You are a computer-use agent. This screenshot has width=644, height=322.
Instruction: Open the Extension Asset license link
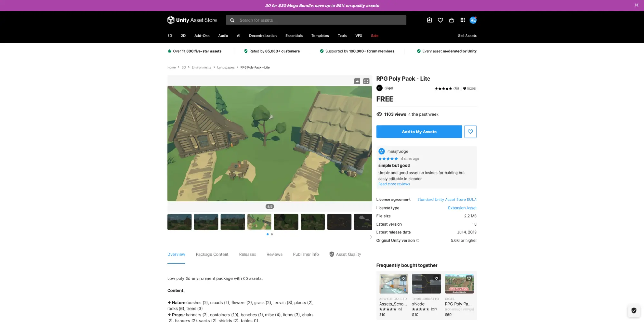462,208
